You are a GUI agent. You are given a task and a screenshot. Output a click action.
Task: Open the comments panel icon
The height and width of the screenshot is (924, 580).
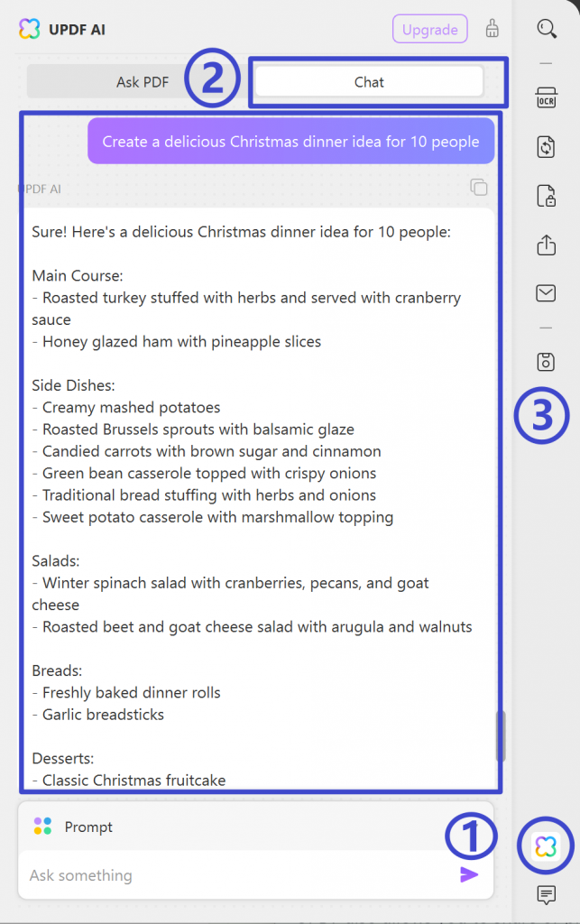[546, 894]
